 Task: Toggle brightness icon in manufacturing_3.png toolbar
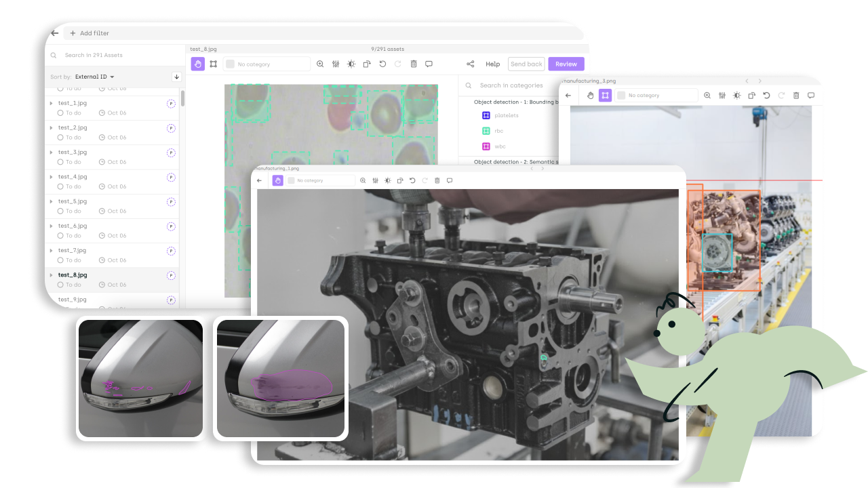(736, 96)
